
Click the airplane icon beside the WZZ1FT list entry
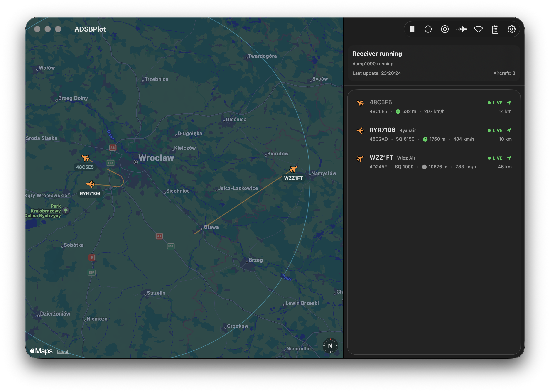360,158
